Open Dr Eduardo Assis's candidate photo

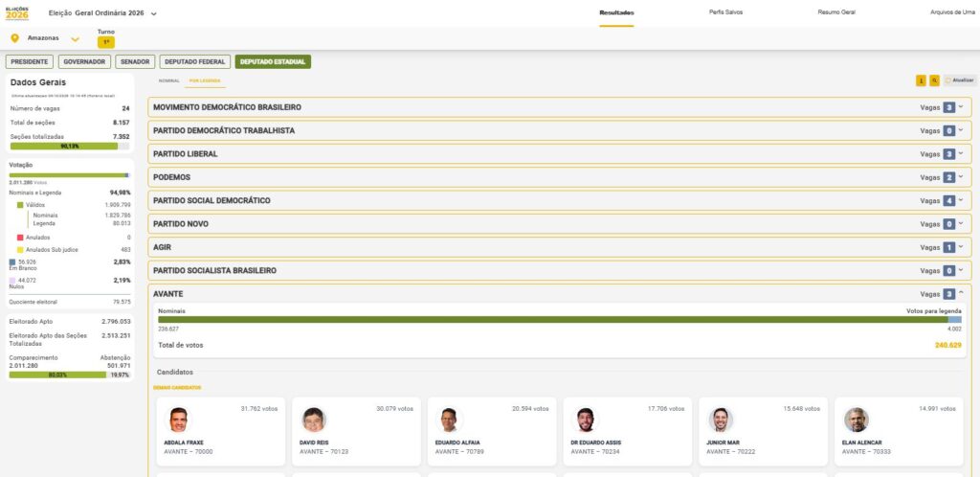tap(585, 420)
